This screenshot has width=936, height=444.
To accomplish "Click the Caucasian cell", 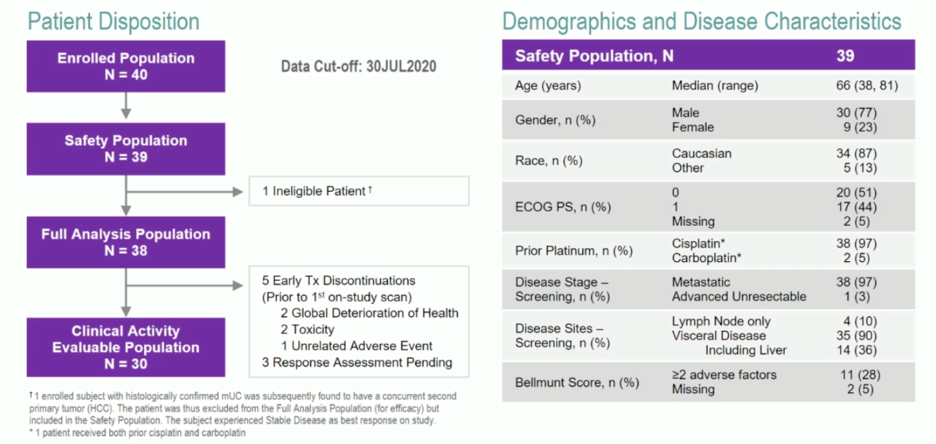I will 701,153.
